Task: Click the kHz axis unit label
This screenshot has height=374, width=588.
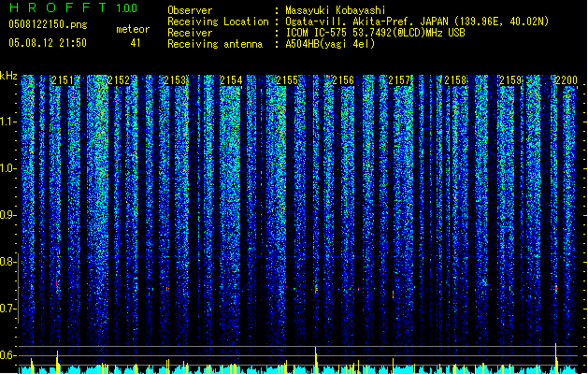Action: coord(8,76)
